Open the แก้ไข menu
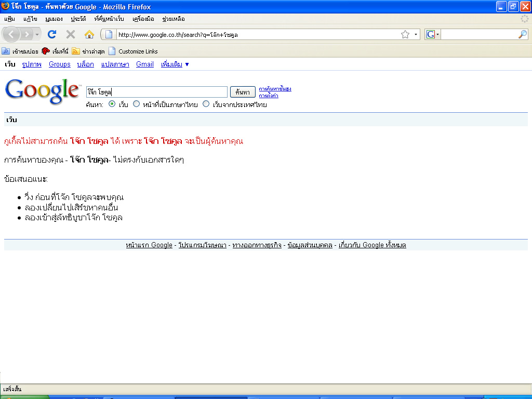Image resolution: width=532 pixels, height=399 pixels. (30, 19)
